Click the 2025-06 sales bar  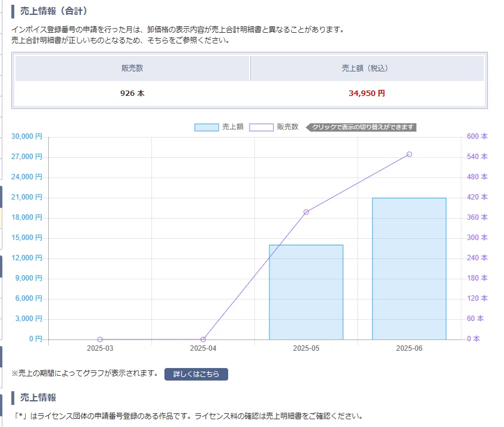(x=409, y=269)
